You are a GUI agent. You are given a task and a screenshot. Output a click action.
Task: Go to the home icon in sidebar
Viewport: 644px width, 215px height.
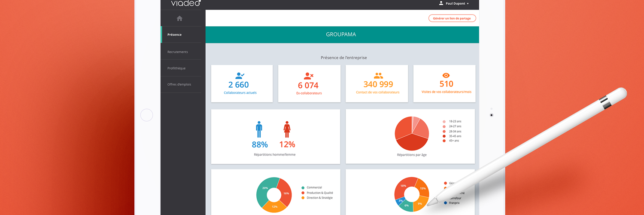(179, 18)
